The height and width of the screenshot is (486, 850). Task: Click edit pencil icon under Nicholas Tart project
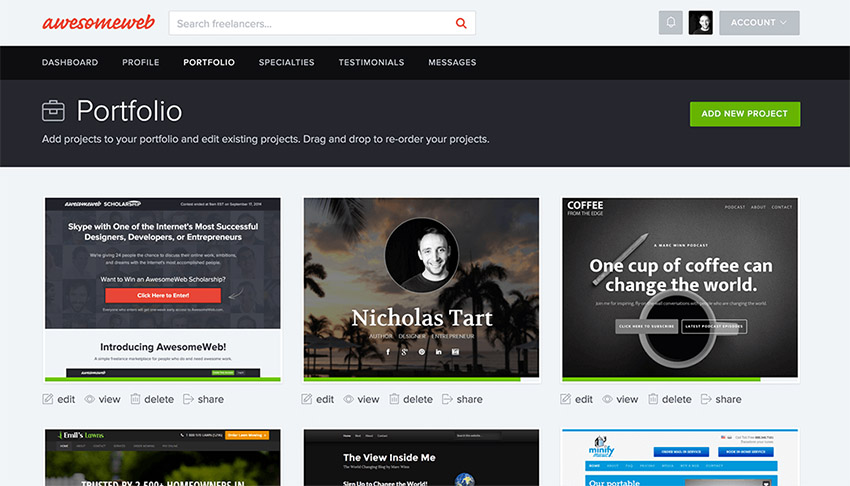pos(307,399)
